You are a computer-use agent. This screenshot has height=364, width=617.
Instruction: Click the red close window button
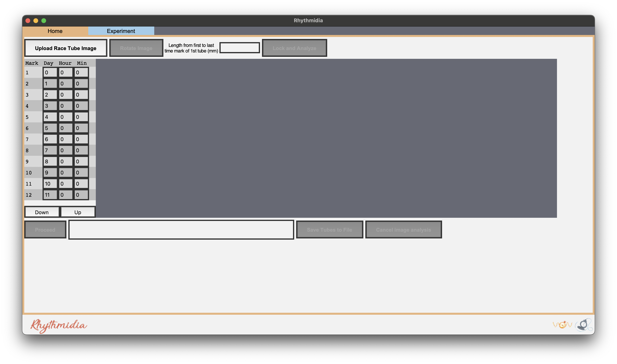(28, 21)
